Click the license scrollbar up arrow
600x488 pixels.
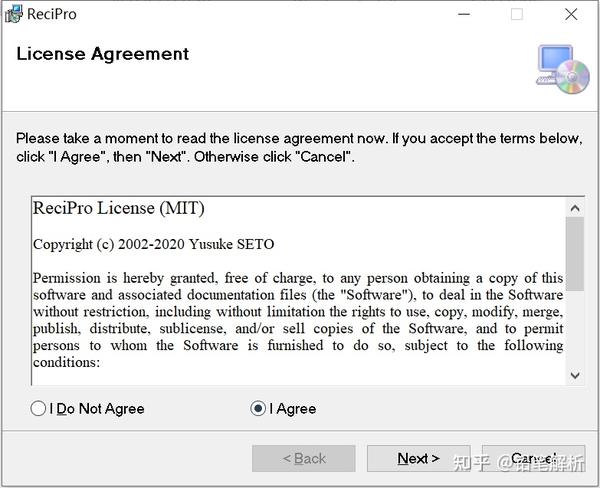pos(575,207)
